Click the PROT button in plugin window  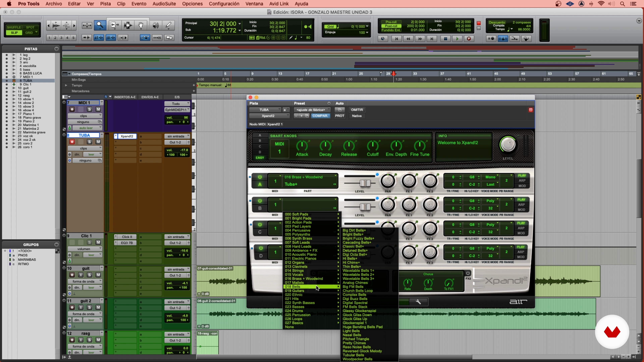point(339,116)
